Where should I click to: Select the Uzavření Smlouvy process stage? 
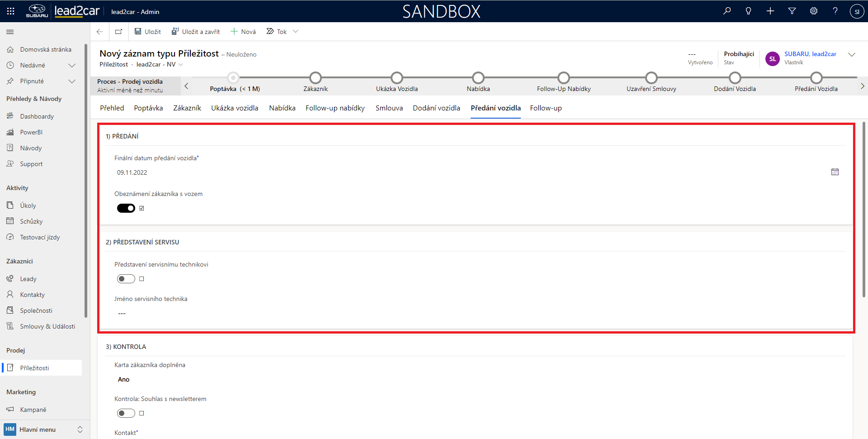point(651,78)
